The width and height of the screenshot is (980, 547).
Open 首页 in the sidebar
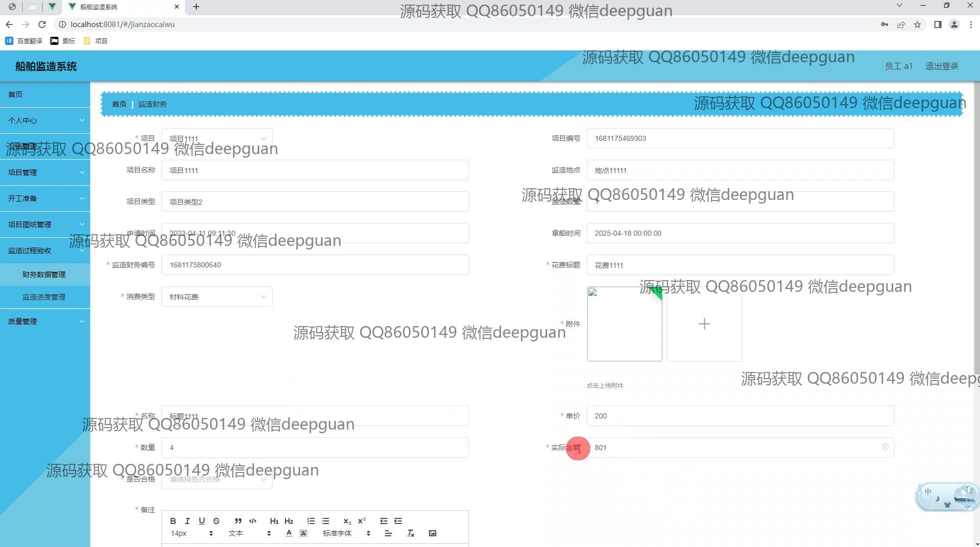[x=45, y=94]
